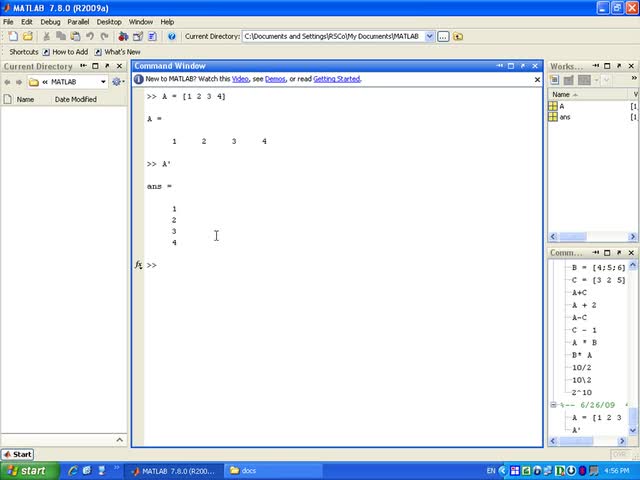Click the A * B entry in Command History
Screen dimensions: 640x480
click(584, 342)
